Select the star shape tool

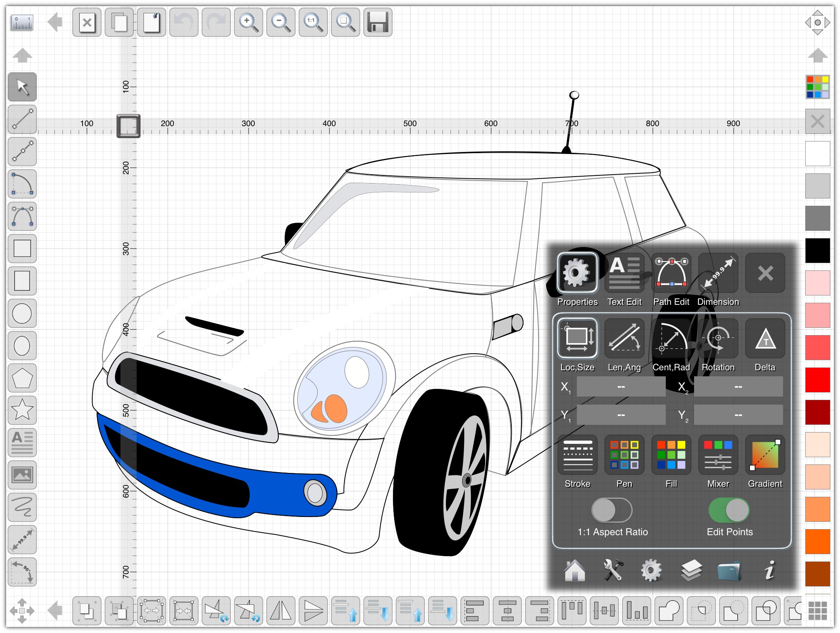pyautogui.click(x=22, y=410)
